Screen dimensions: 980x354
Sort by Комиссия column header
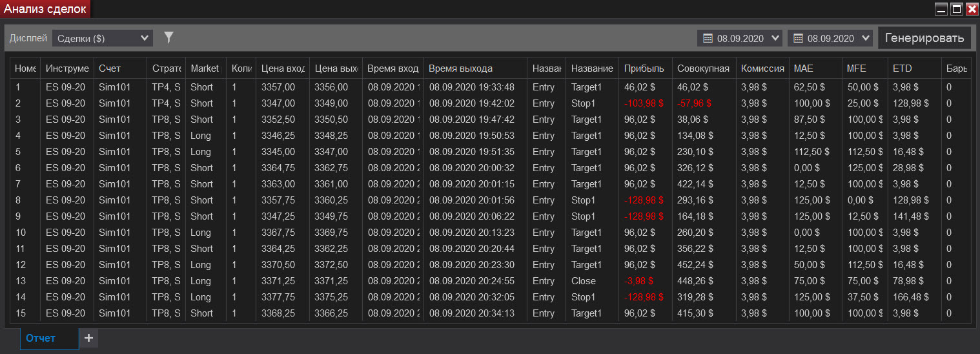[762, 68]
